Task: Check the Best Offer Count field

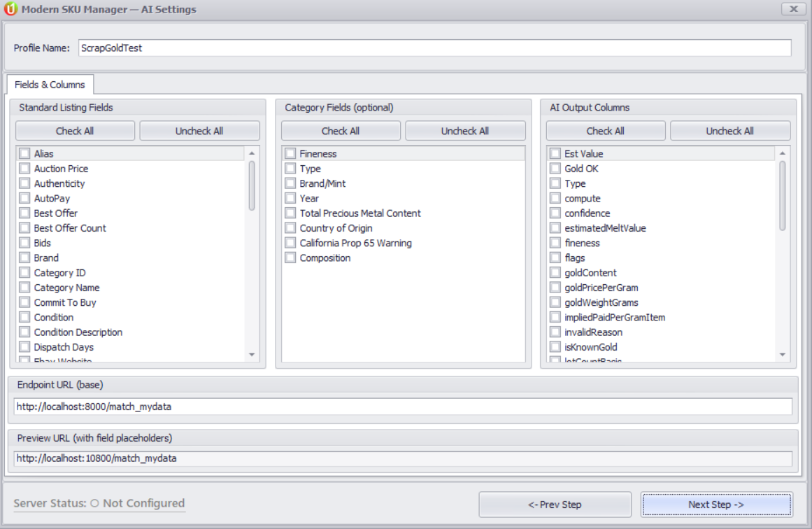Action: 25,228
